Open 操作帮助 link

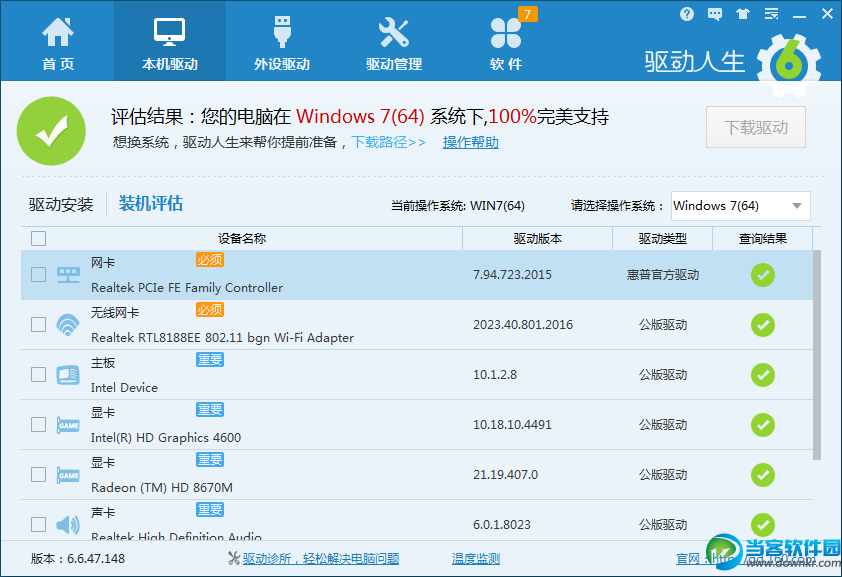pyautogui.click(x=470, y=142)
